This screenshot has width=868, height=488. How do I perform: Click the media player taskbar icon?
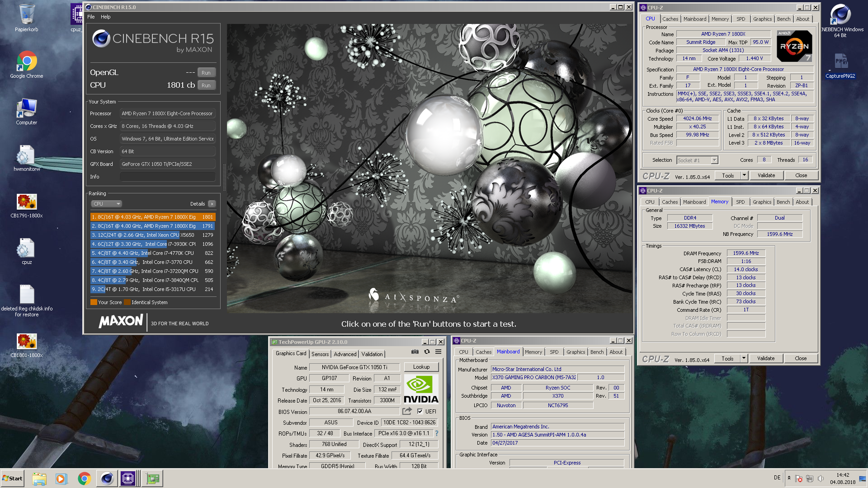pos(61,479)
